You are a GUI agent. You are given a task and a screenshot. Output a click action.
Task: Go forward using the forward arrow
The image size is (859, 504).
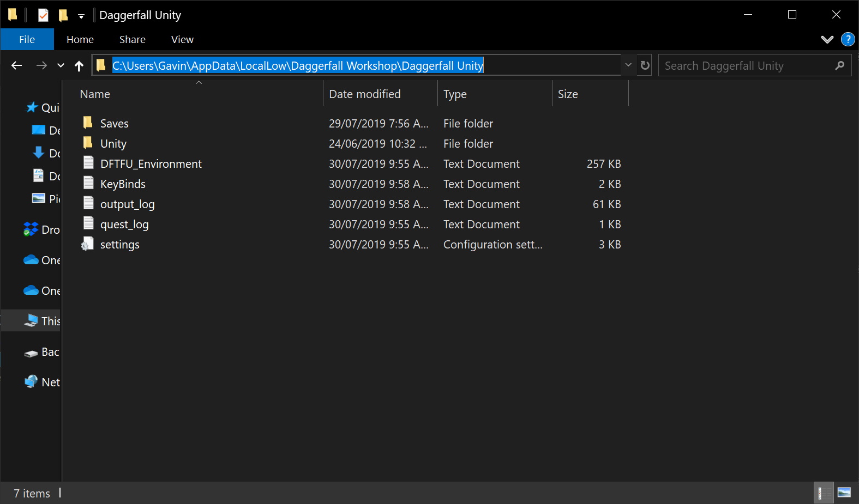point(41,65)
